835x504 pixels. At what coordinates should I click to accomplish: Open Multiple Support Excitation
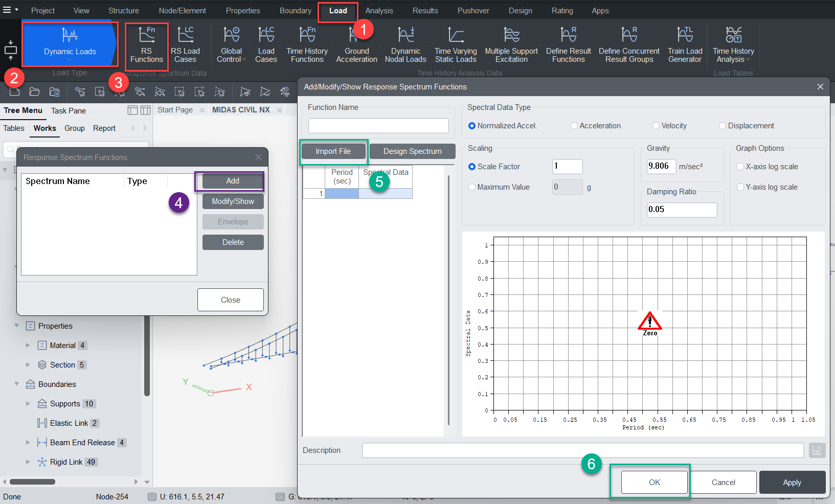coord(511,45)
